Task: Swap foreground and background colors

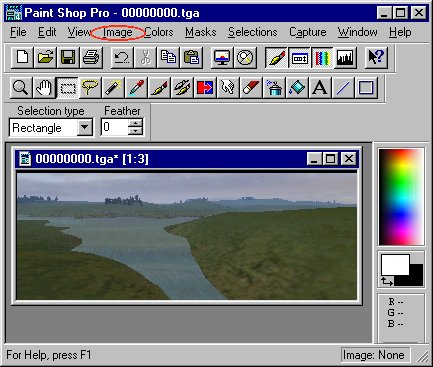Action: 387,282
